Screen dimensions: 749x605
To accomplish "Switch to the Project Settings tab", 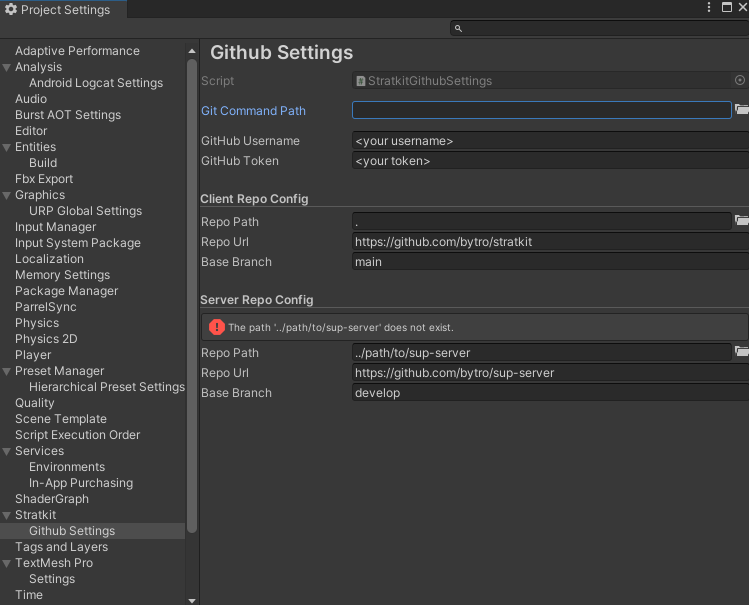I will tap(63, 9).
